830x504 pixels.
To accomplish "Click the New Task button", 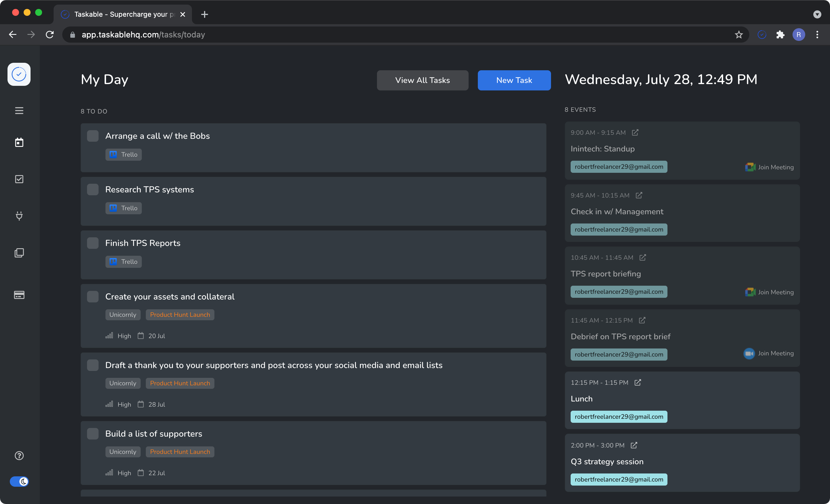I will click(x=514, y=80).
